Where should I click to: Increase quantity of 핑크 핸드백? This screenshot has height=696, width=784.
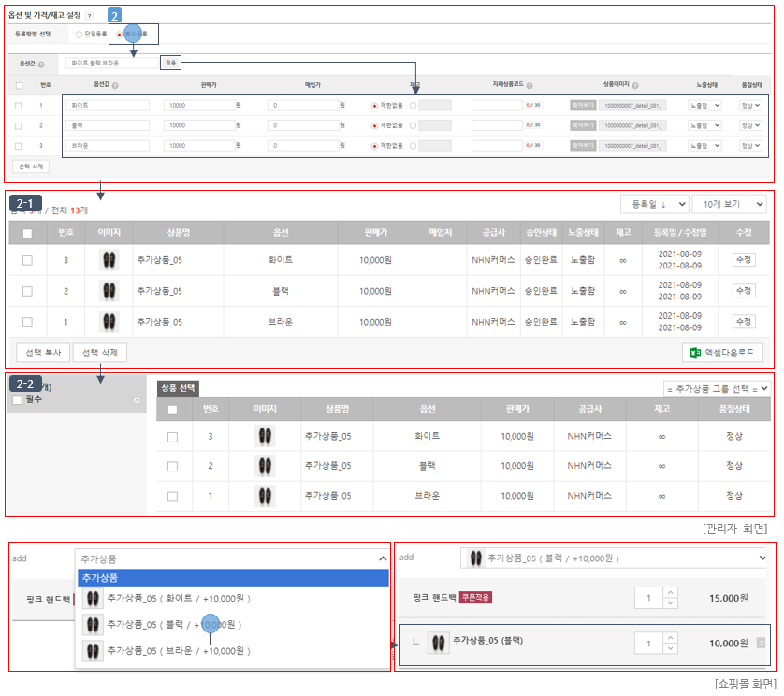click(670, 592)
